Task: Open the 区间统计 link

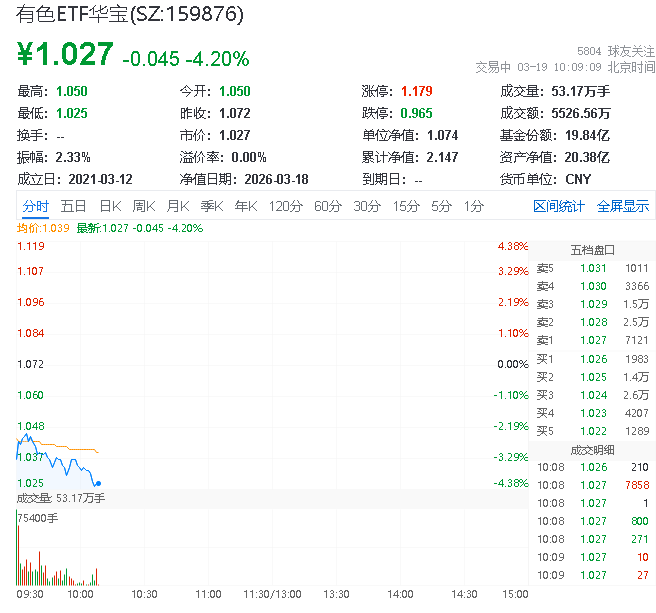Action: click(559, 206)
